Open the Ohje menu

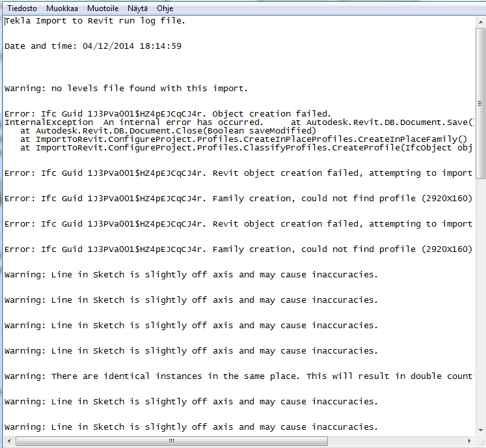(165, 8)
